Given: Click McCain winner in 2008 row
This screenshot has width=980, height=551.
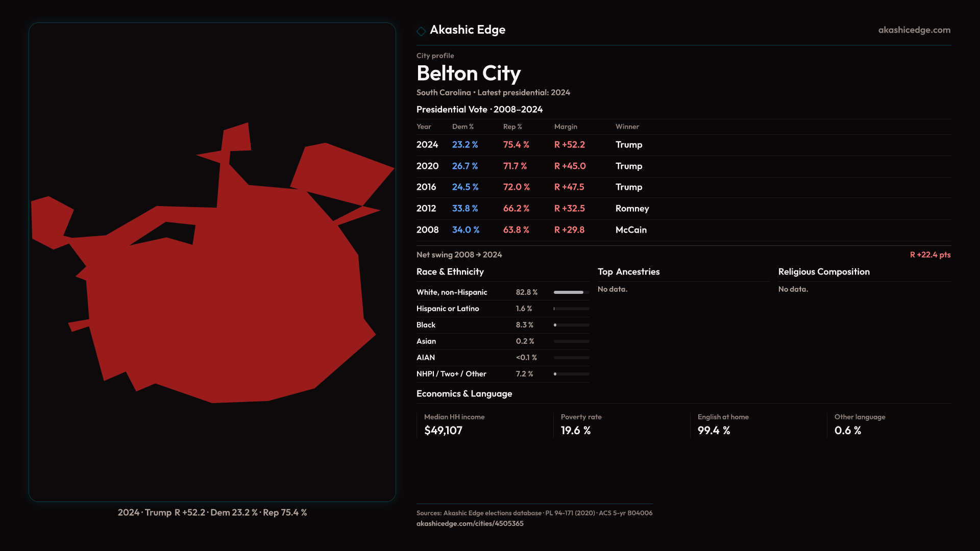Looking at the screenshot, I should coord(631,230).
